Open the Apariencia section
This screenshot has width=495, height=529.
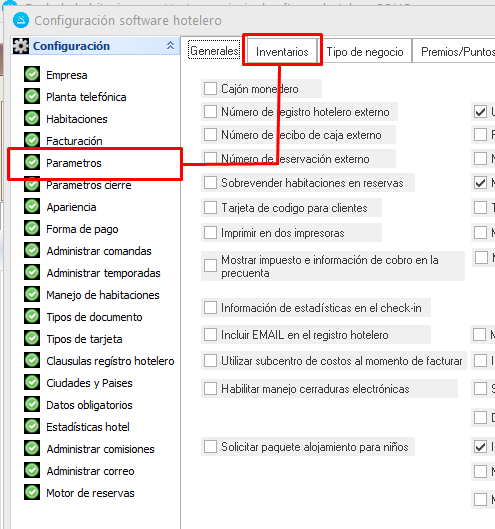[71, 207]
